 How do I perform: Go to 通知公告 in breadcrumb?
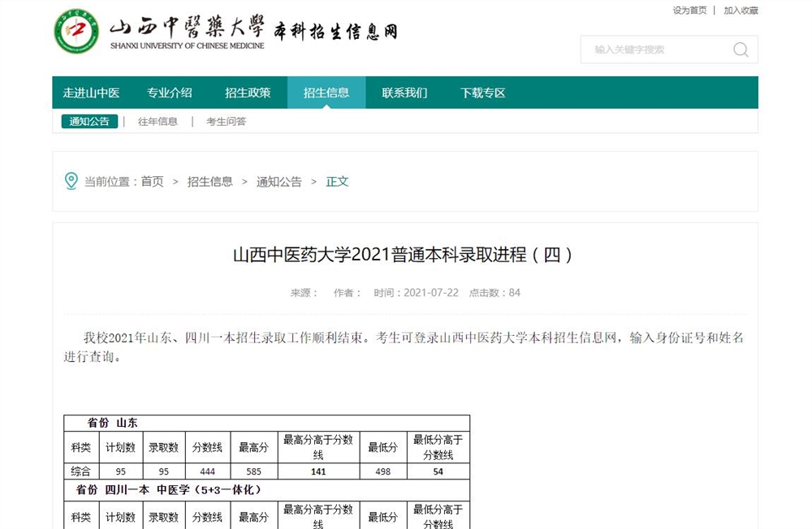click(279, 182)
